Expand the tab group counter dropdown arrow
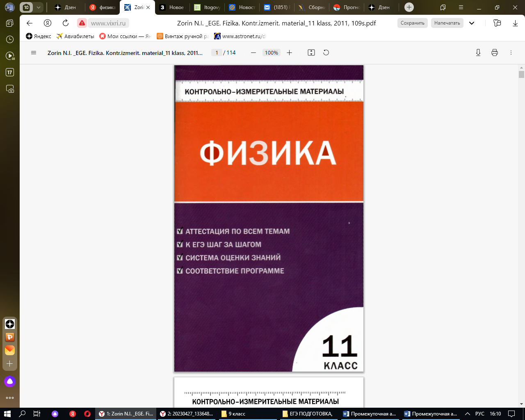This screenshot has height=420, width=525. point(38,7)
